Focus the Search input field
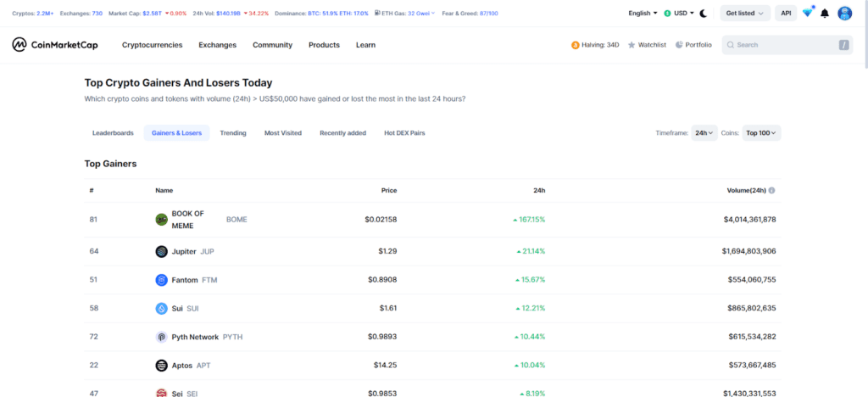This screenshot has height=397, width=868. click(787, 45)
